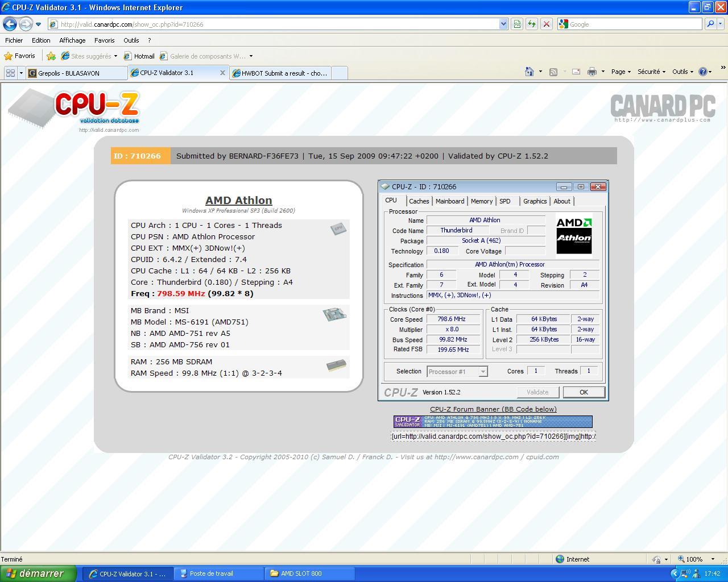Click the CPU-Z window title icon

(x=385, y=186)
